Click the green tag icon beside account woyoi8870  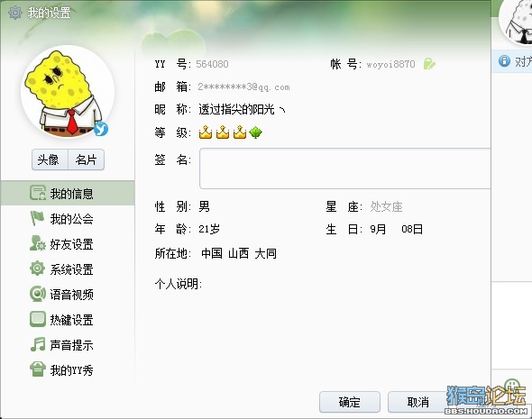429,64
